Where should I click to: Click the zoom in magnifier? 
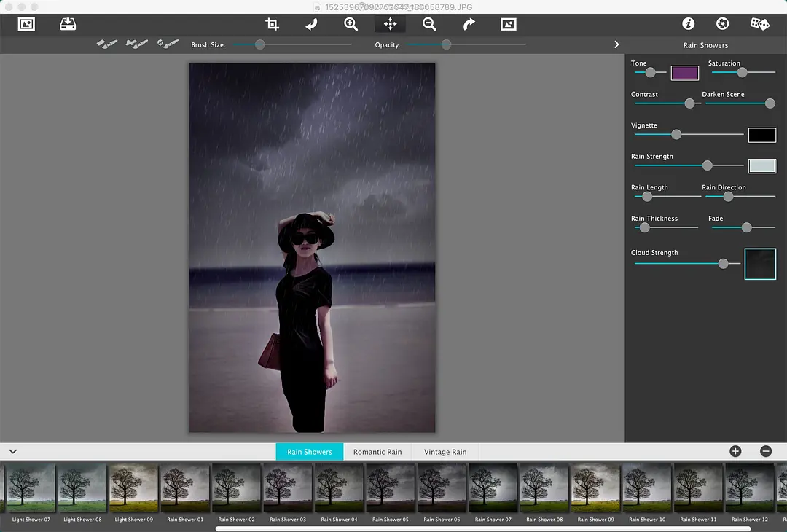click(x=351, y=24)
